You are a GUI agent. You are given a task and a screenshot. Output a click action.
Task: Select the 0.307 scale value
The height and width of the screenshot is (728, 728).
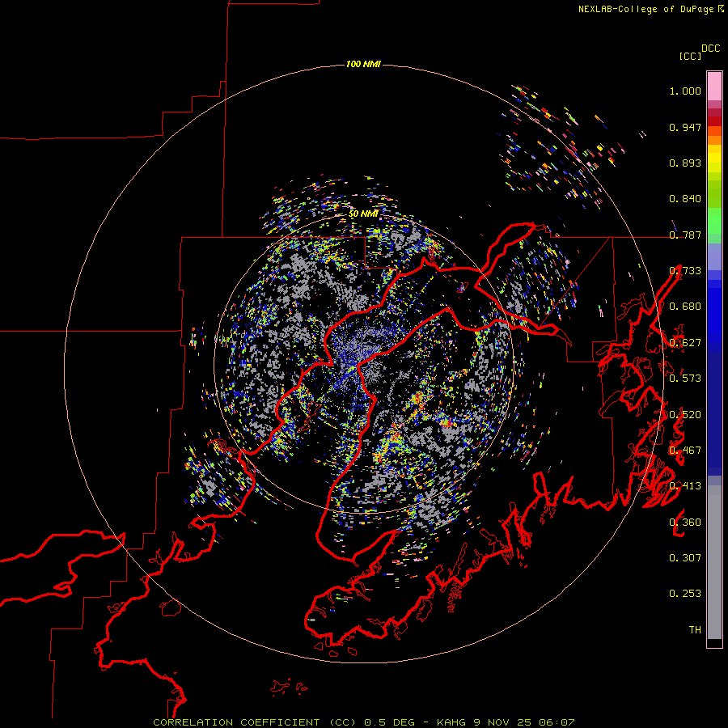coord(685,558)
